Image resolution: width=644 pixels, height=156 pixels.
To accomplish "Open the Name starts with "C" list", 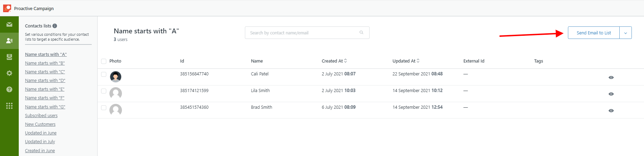I will (x=45, y=72).
